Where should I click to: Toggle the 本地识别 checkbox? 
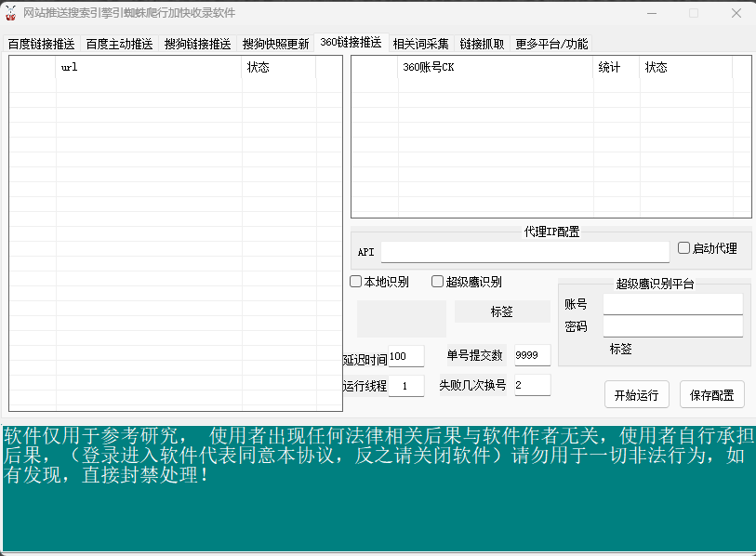click(356, 282)
